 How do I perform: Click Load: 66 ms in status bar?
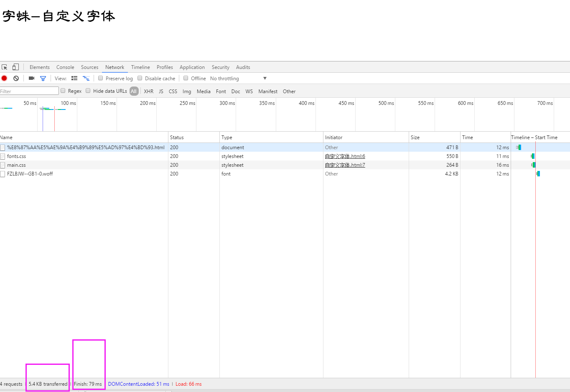click(188, 384)
